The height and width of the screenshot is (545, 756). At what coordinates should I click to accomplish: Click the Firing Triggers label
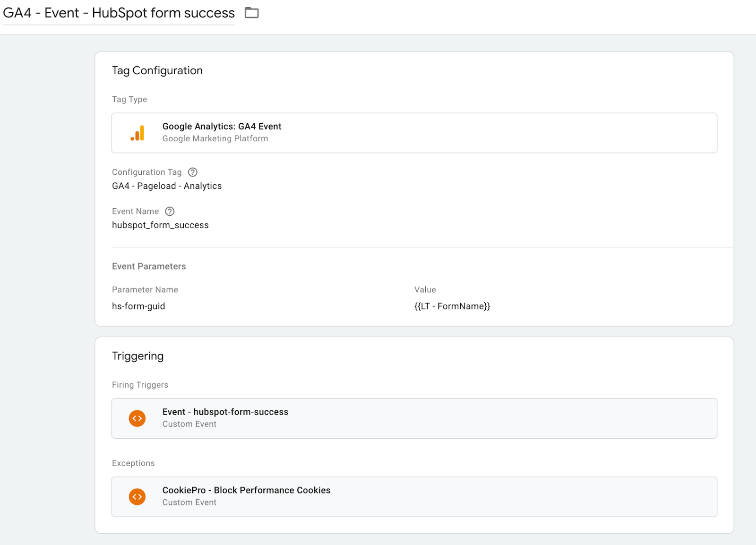pos(140,385)
